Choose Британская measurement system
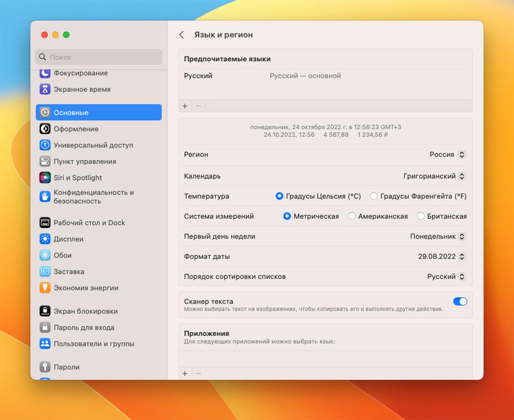Screen dimensions: 514x420 [420, 216]
